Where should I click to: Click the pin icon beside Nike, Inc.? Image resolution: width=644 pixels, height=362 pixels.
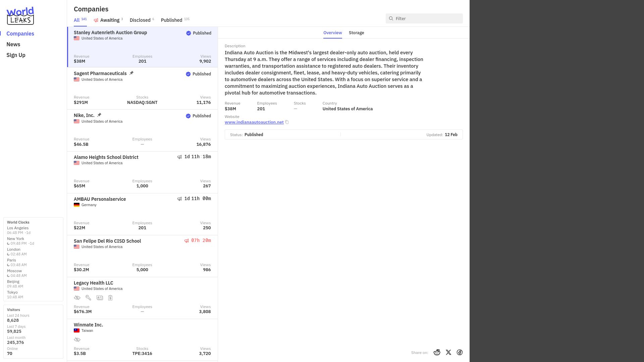[x=99, y=115]
